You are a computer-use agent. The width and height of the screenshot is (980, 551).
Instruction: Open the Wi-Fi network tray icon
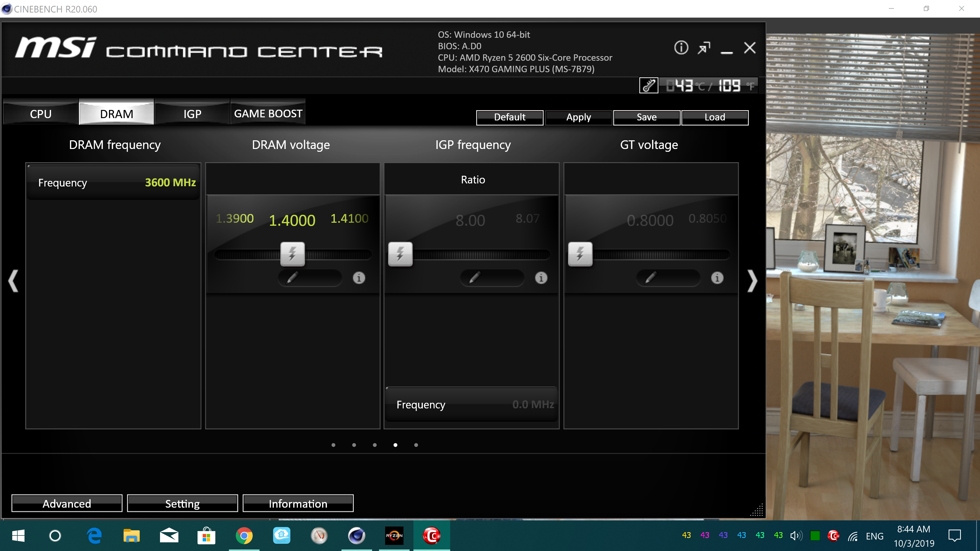tap(853, 536)
